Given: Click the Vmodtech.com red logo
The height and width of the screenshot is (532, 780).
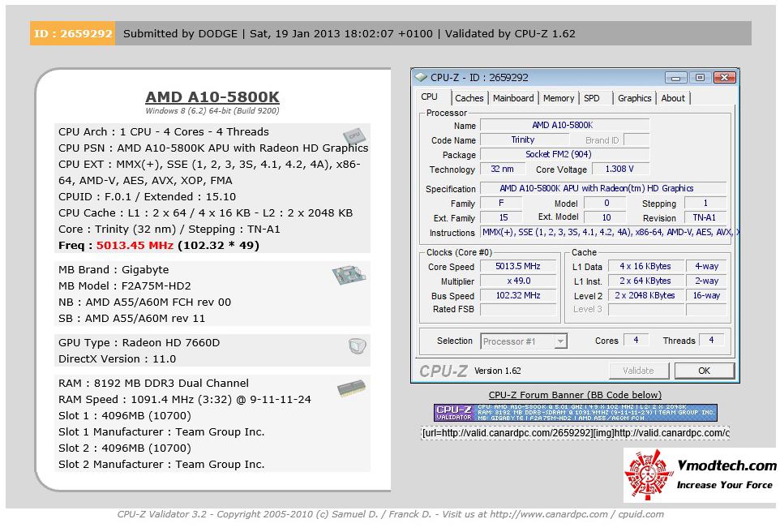Looking at the screenshot, I should pyautogui.click(x=648, y=474).
